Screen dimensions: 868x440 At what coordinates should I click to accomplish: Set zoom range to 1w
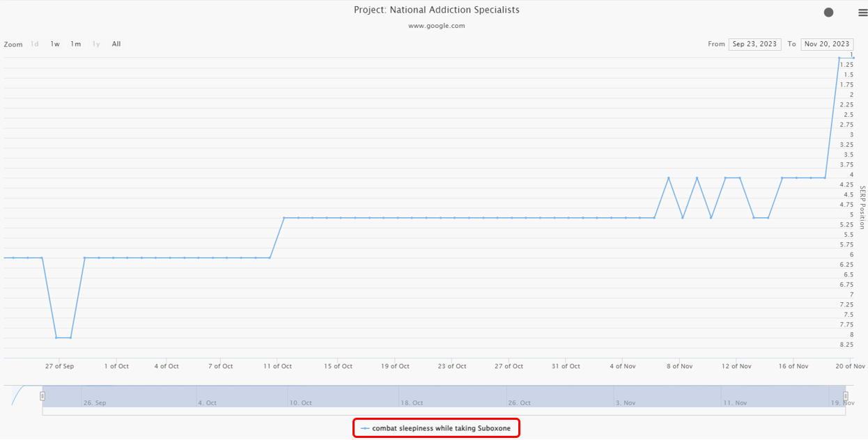(x=55, y=45)
